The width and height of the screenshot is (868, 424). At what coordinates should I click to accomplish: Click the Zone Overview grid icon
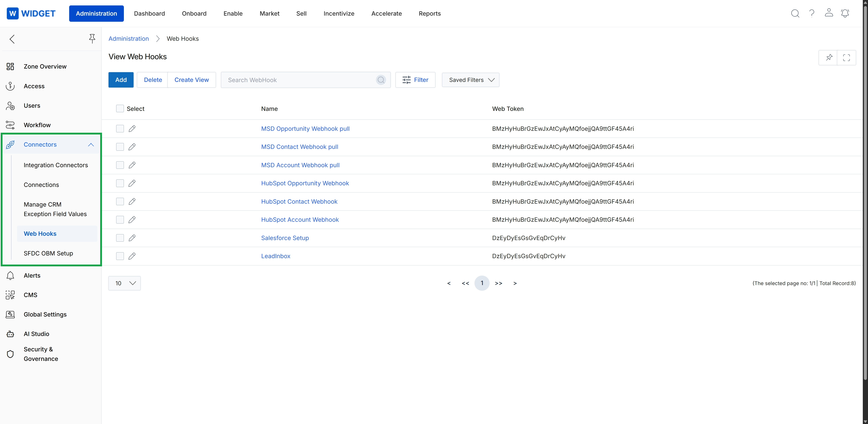point(10,67)
